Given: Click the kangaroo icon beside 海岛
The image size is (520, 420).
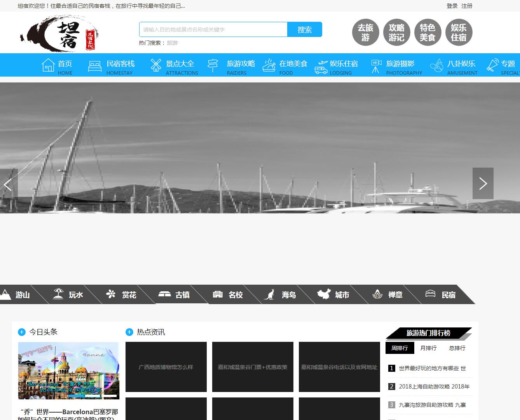Looking at the screenshot, I should pyautogui.click(x=269, y=294).
